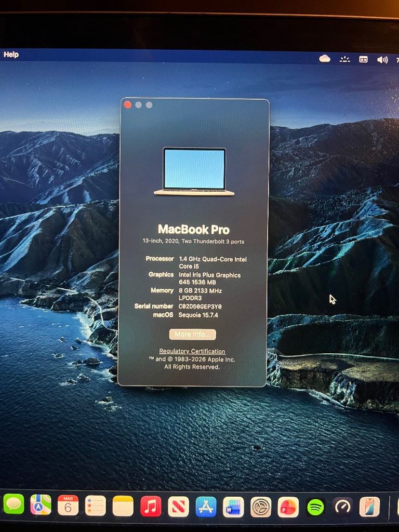Screen dimensions: 399x532
Task: Click the More Info... button
Action: 192,335
